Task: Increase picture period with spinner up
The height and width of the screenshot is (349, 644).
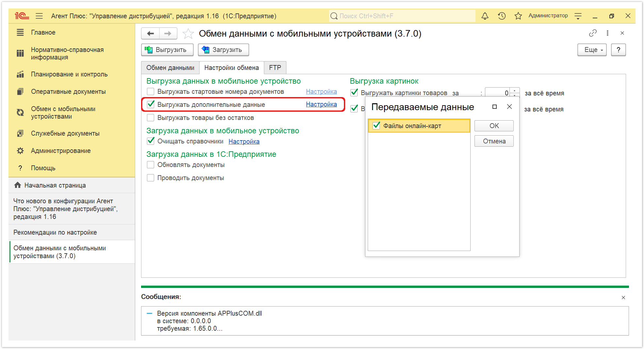Action: click(514, 91)
